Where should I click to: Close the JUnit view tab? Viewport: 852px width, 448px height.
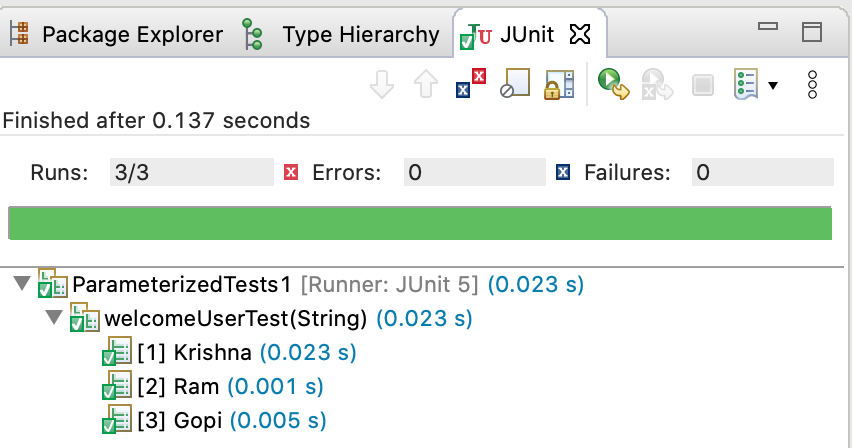(580, 35)
